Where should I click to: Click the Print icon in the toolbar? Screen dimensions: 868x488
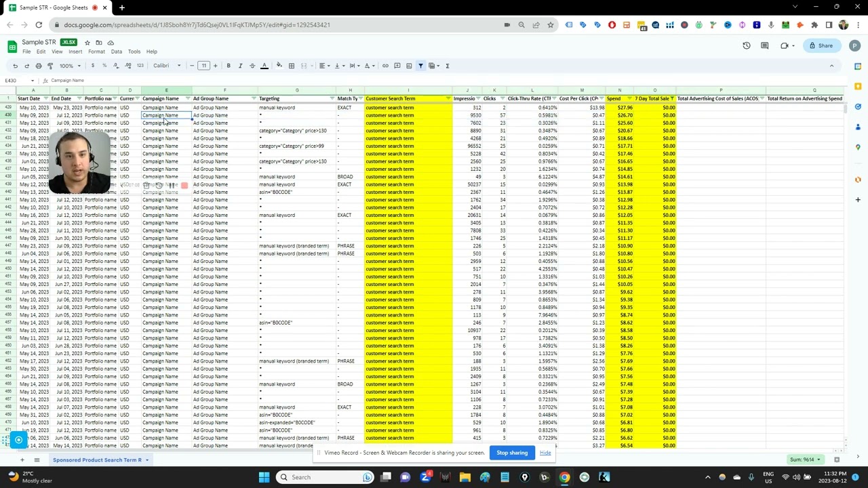point(39,66)
